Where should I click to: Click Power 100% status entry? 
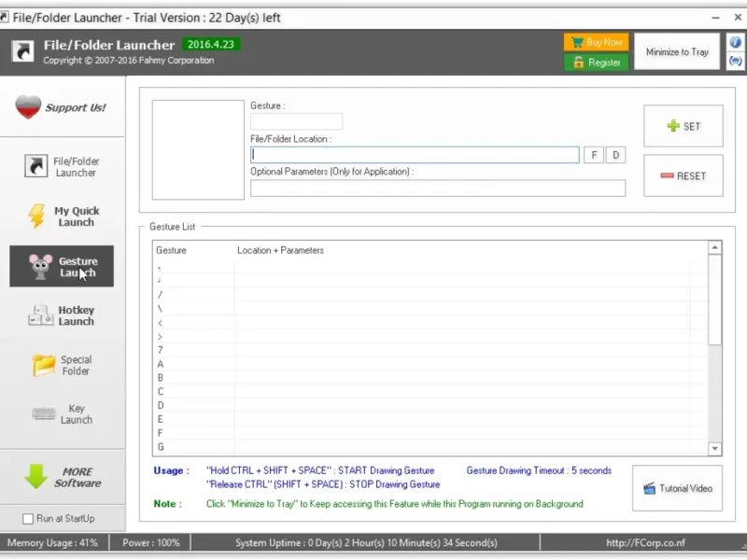[151, 543]
